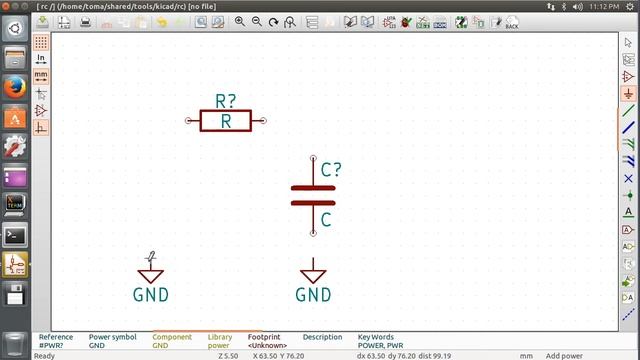Redraw the schematic view
Viewport: 640px width, 360px height.
pos(273,22)
